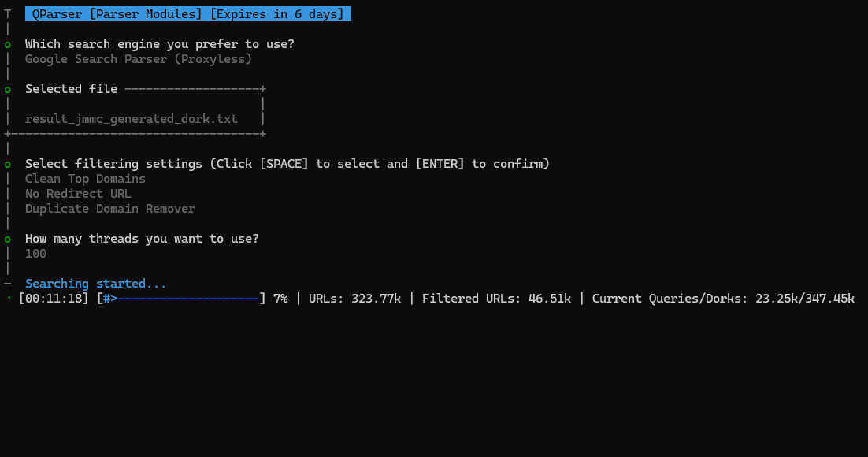Click the result_jmmc_generated_dork.txt file name
The height and width of the screenshot is (457, 868).
pyautogui.click(x=132, y=119)
